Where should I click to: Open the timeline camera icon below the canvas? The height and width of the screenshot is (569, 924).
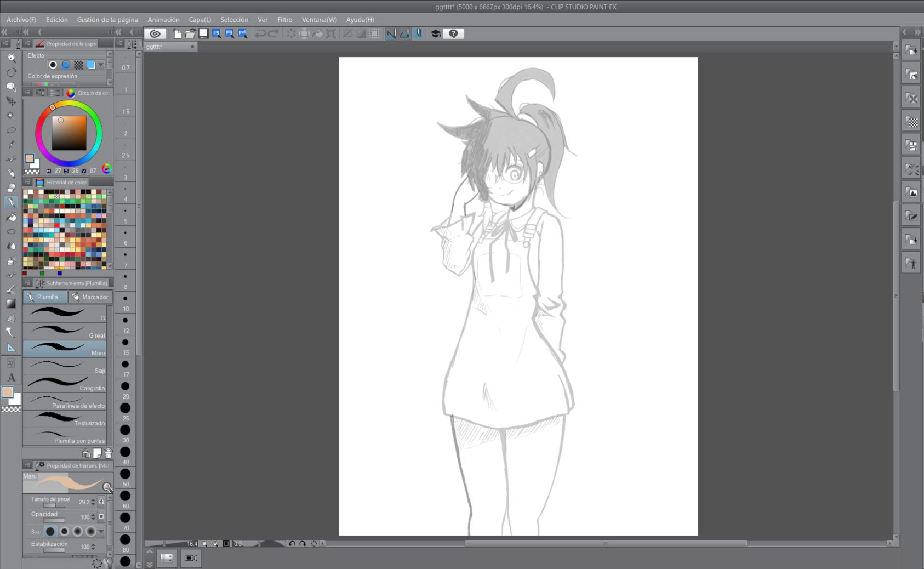coord(191,558)
